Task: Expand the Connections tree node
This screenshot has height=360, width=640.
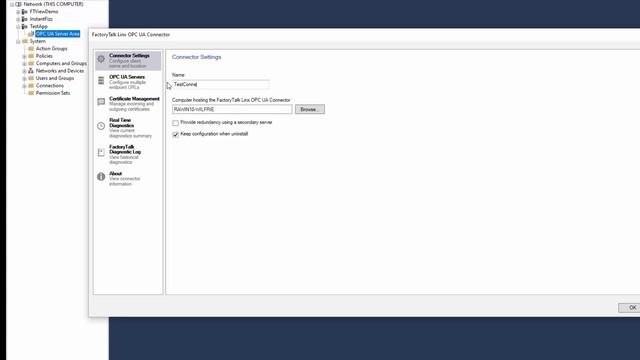Action: (x=24, y=86)
